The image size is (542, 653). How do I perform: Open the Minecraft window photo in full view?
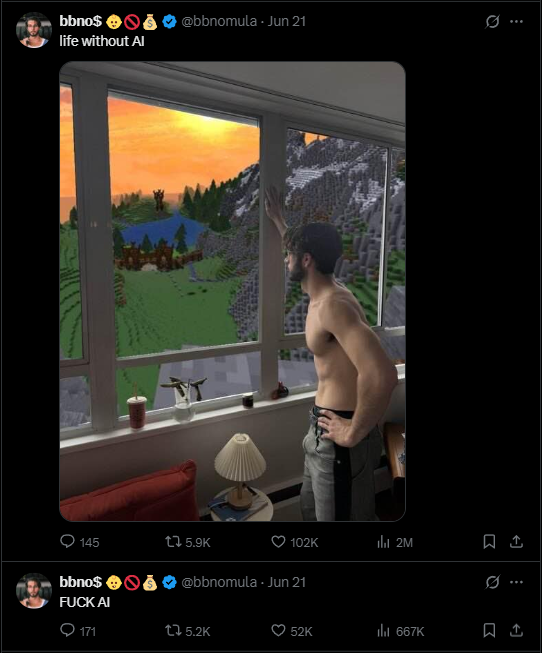232,291
